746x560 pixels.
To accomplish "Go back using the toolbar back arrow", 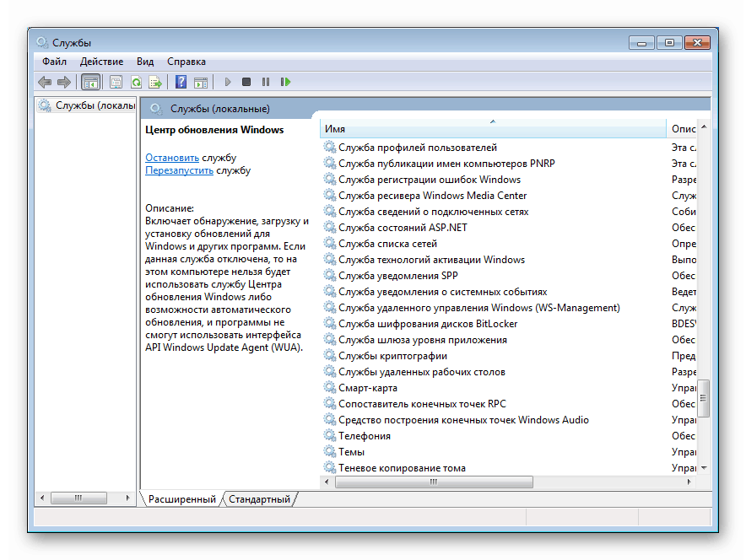I will tap(45, 83).
